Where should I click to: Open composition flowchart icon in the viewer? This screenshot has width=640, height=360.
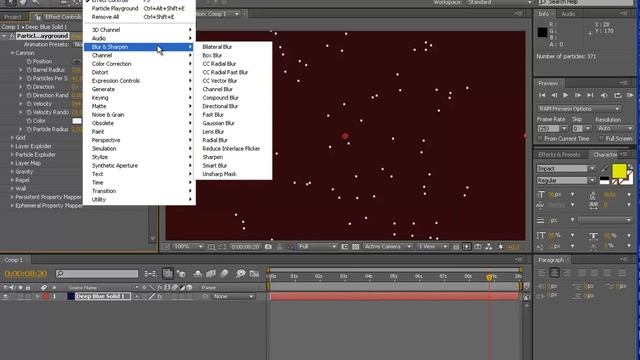tap(489, 247)
